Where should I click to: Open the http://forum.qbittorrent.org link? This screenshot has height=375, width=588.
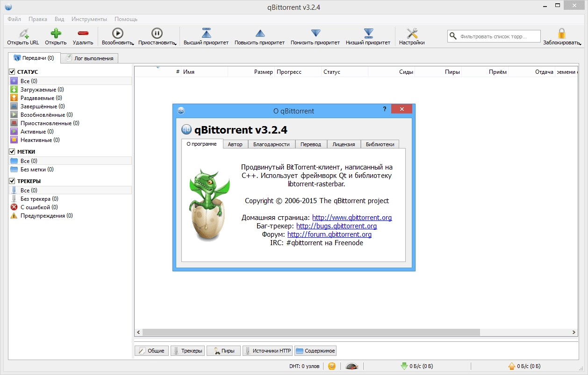pos(330,234)
